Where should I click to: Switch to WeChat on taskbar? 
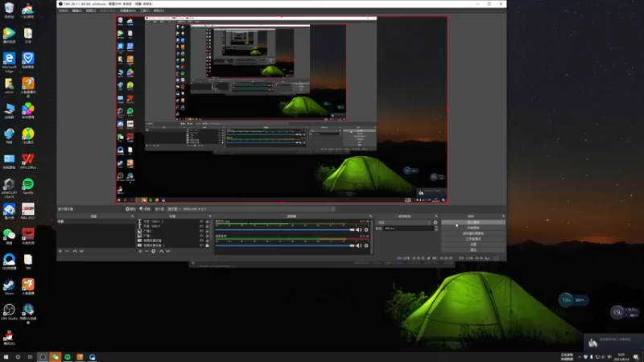click(55, 357)
